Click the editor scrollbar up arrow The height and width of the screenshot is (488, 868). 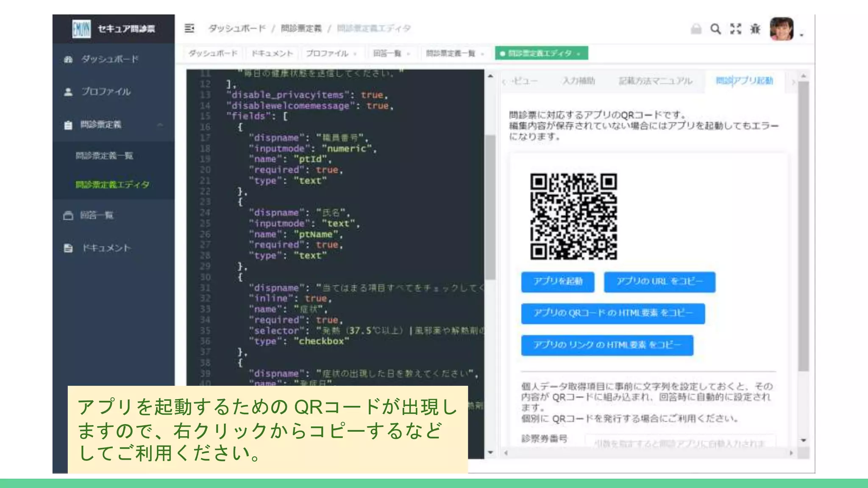click(x=490, y=76)
